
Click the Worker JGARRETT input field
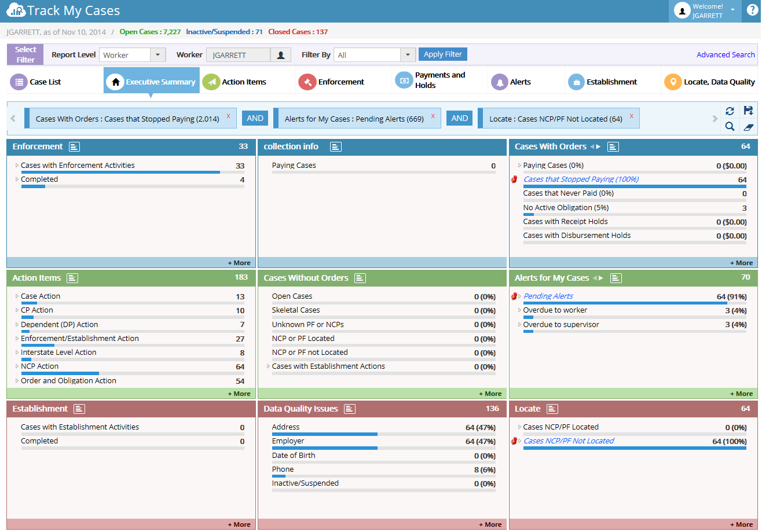click(239, 55)
